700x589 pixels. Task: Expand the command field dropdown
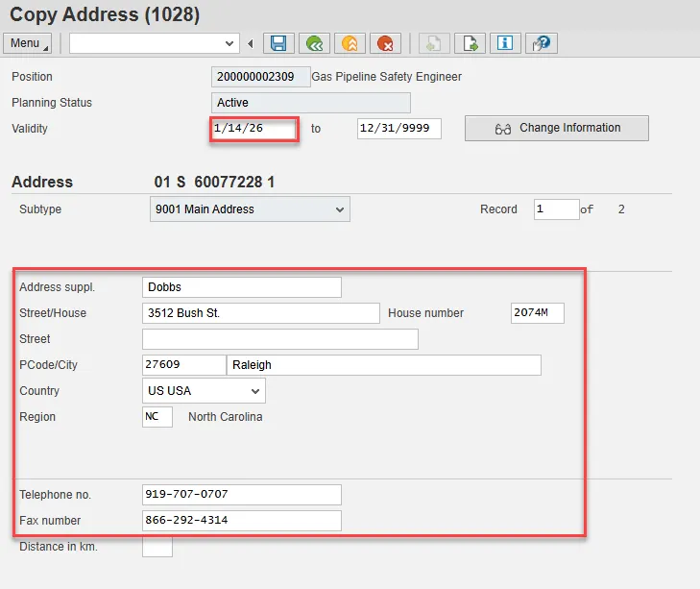[229, 43]
